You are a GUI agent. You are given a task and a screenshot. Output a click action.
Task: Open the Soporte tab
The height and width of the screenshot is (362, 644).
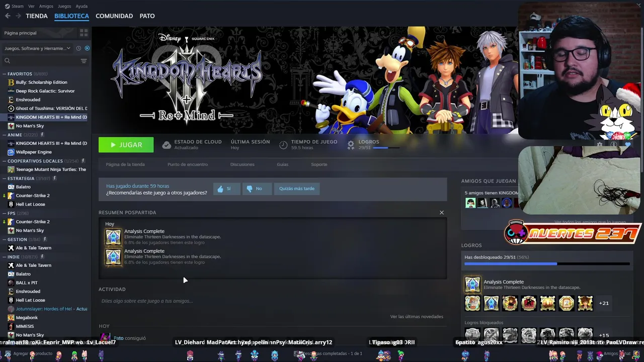coord(319,164)
